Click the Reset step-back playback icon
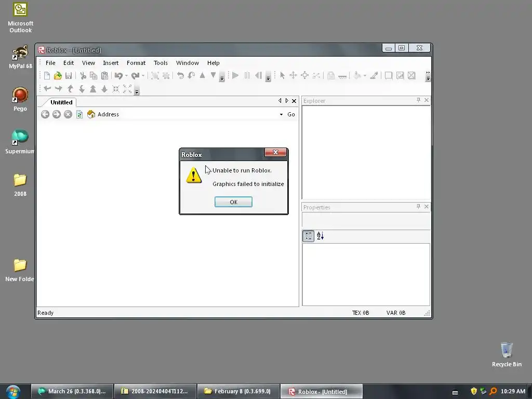 pos(258,75)
